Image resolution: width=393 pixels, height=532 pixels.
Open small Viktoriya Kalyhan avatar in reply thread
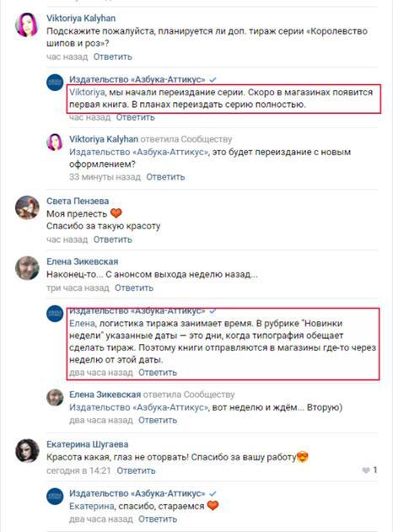click(x=55, y=142)
